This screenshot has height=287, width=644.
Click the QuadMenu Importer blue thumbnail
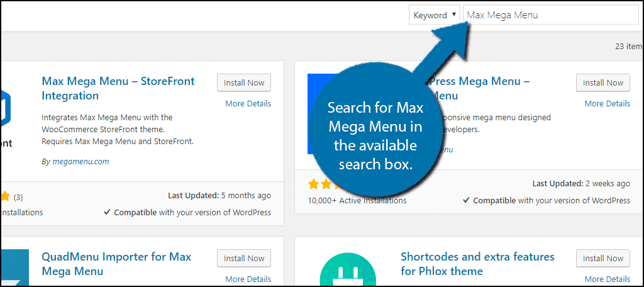tap(15, 267)
